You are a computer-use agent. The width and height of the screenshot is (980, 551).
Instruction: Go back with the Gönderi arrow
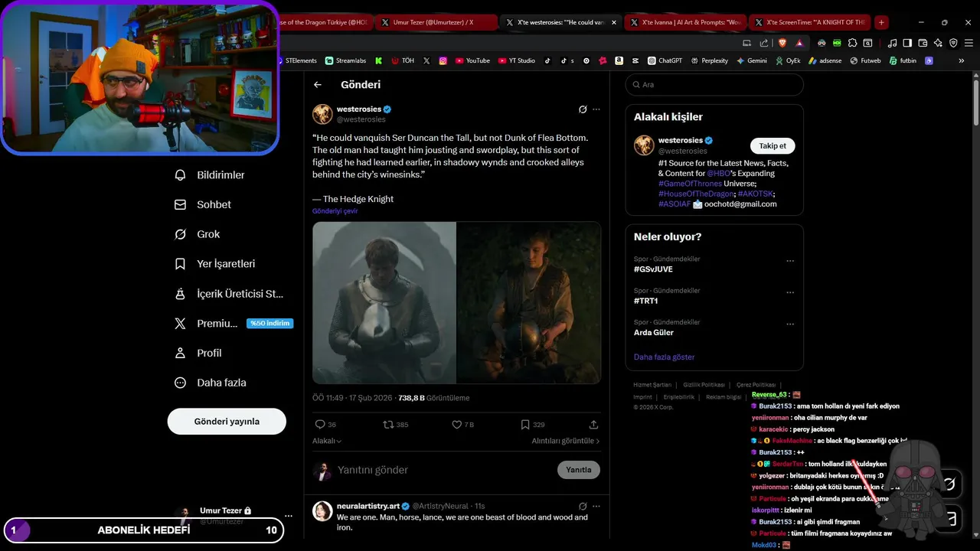pyautogui.click(x=318, y=85)
